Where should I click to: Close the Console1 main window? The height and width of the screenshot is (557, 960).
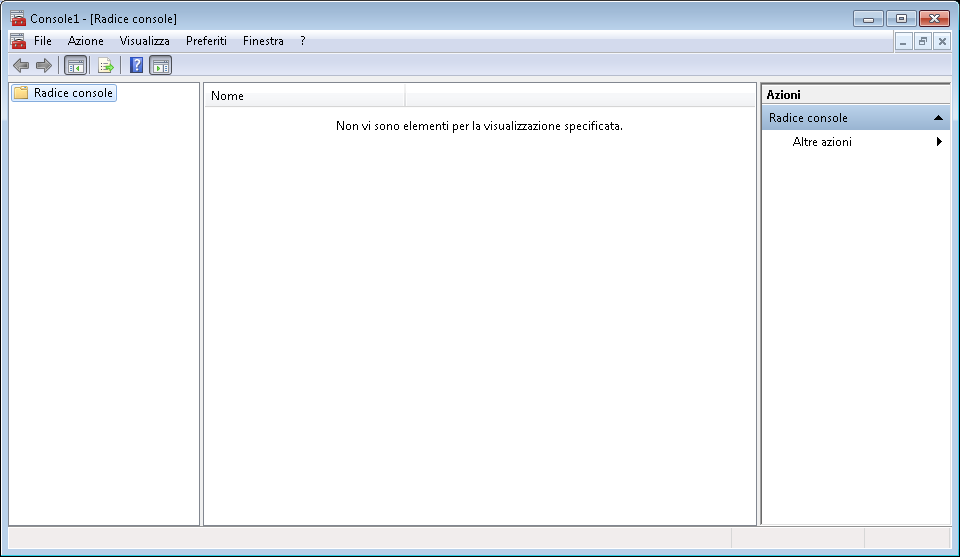tap(934, 19)
